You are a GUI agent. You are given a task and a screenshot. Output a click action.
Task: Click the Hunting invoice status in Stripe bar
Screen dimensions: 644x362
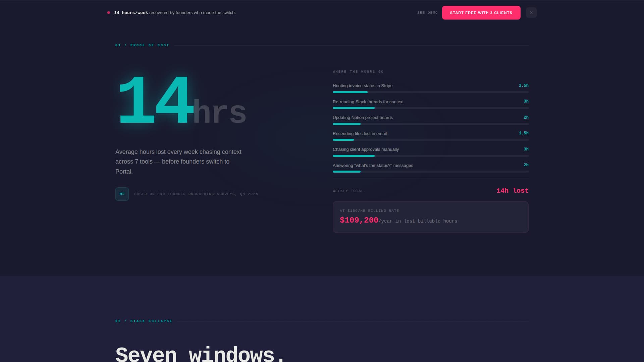point(431,92)
